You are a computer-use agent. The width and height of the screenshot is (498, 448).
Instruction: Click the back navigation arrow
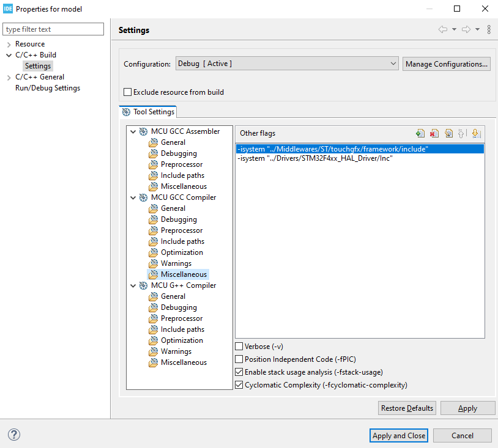pos(442,29)
